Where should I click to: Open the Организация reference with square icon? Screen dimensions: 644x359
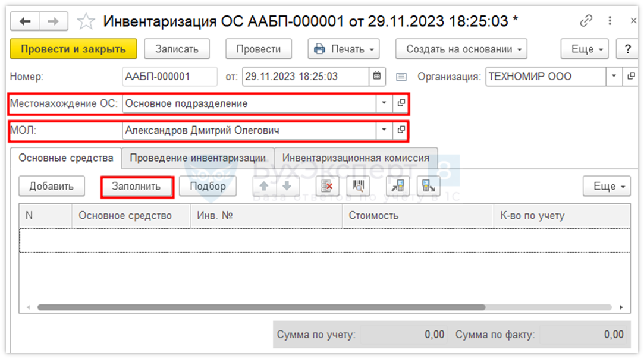point(631,77)
